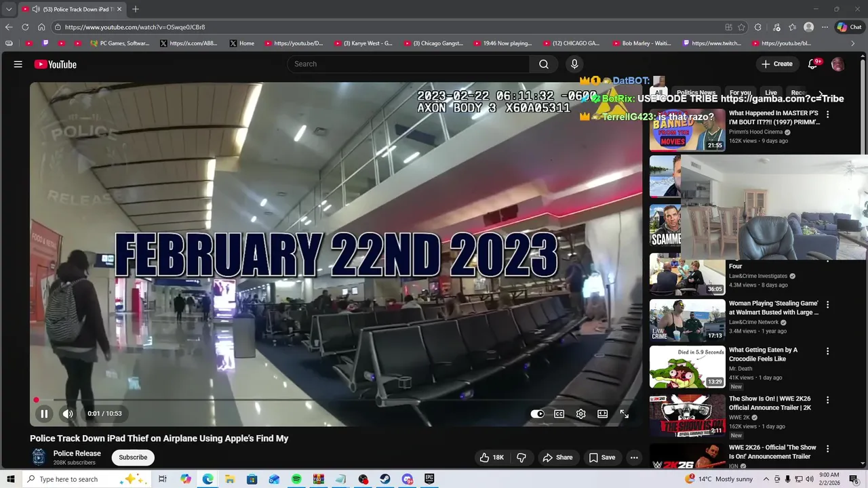Screen dimensions: 868x488
Task: Select the Live filter chip
Action: (x=771, y=93)
